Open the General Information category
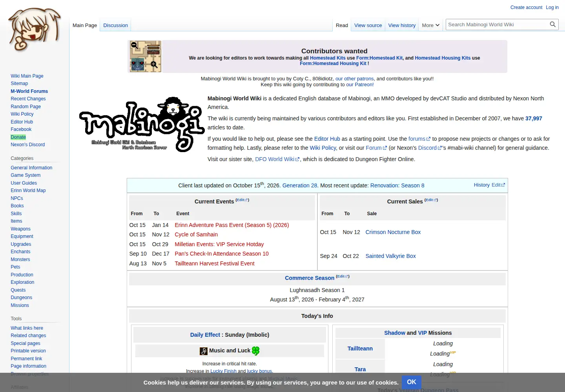Viewport: 565px width, 392px height. click(x=31, y=168)
